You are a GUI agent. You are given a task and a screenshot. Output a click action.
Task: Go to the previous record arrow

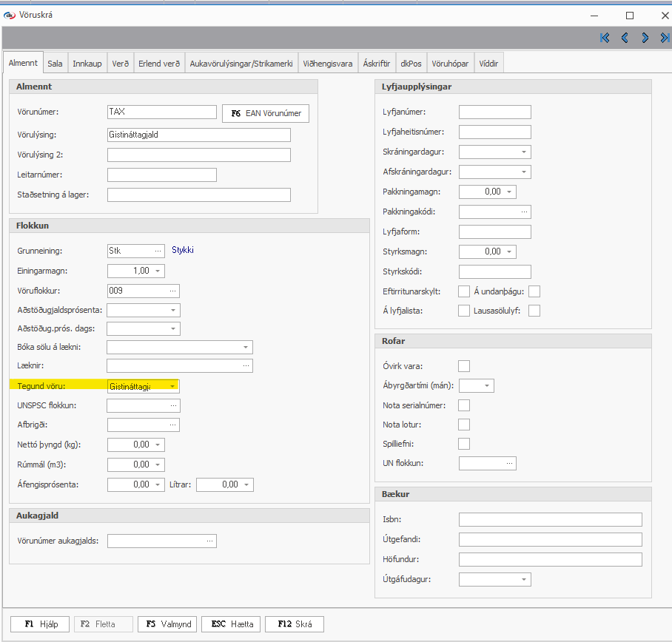pyautogui.click(x=625, y=38)
